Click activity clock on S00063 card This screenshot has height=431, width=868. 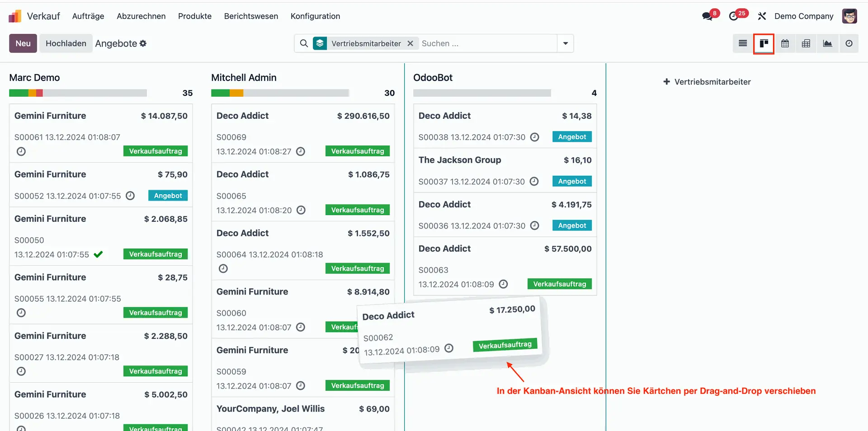pos(503,284)
